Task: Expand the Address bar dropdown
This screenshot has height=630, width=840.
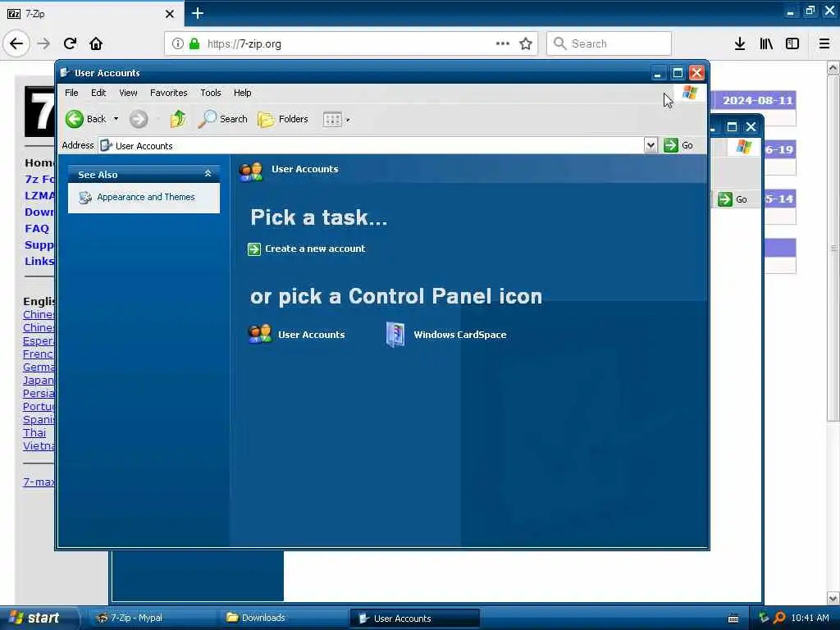Action: click(651, 145)
